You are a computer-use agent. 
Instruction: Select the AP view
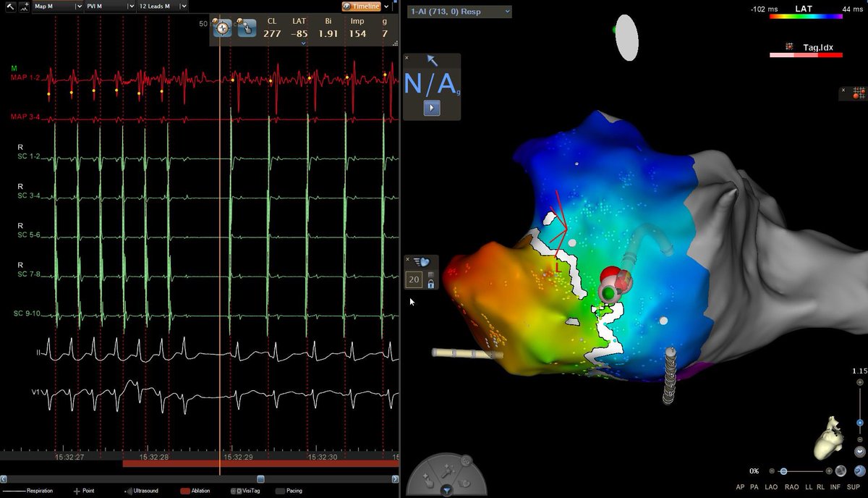[x=740, y=488]
